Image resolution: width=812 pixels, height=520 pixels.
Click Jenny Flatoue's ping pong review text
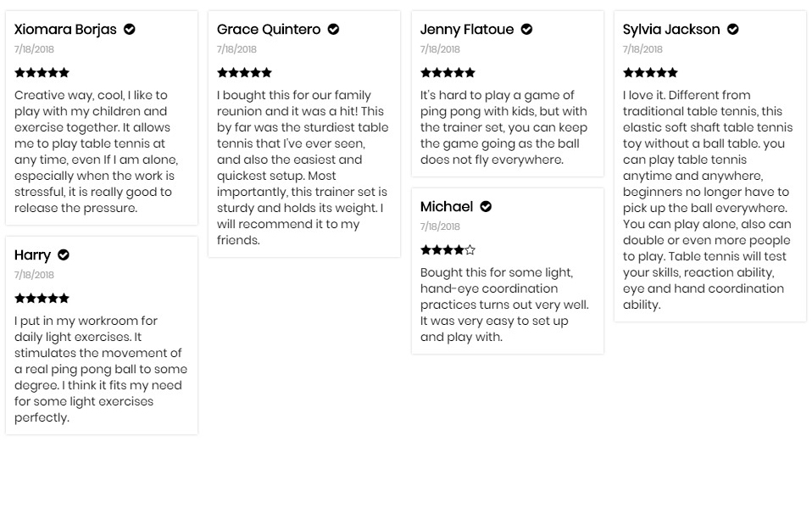pos(503,127)
